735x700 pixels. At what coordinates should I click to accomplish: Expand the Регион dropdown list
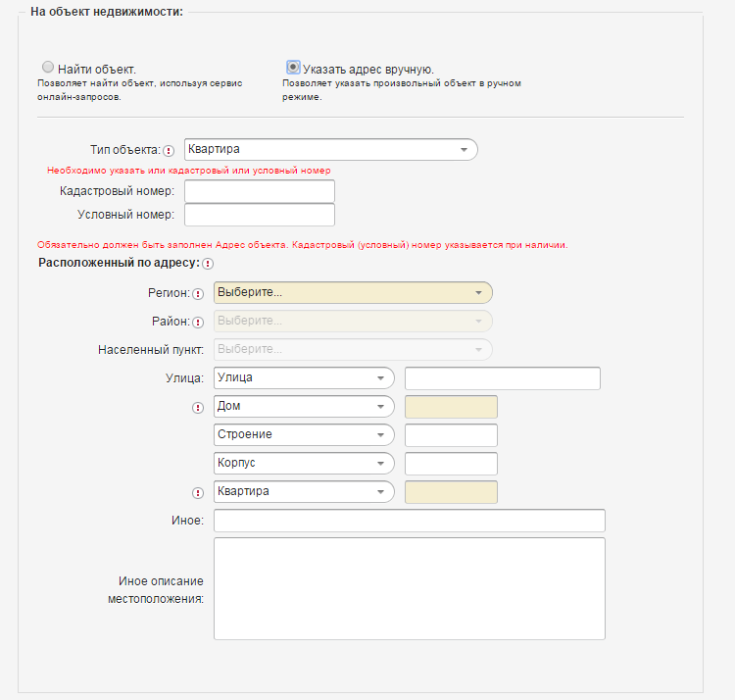(353, 293)
